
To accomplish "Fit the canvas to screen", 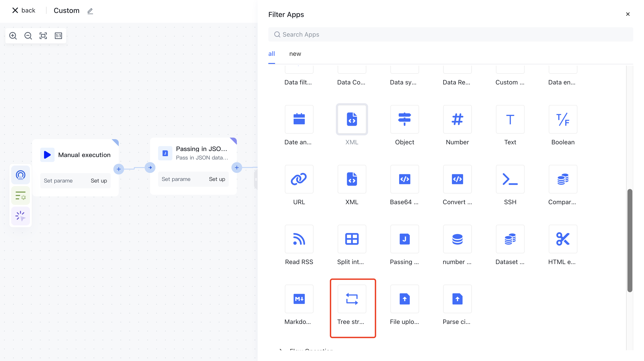I will coord(43,36).
